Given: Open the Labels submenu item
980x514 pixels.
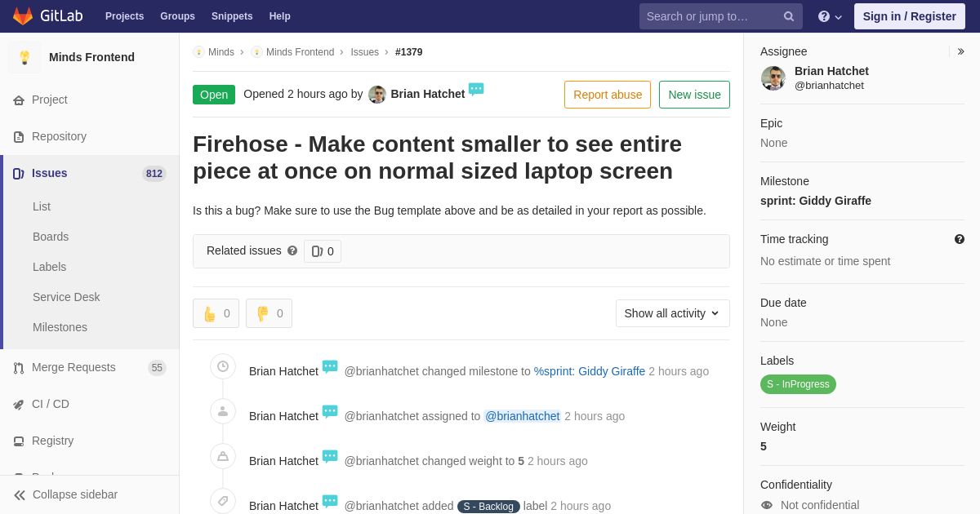Looking at the screenshot, I should click(x=49, y=267).
